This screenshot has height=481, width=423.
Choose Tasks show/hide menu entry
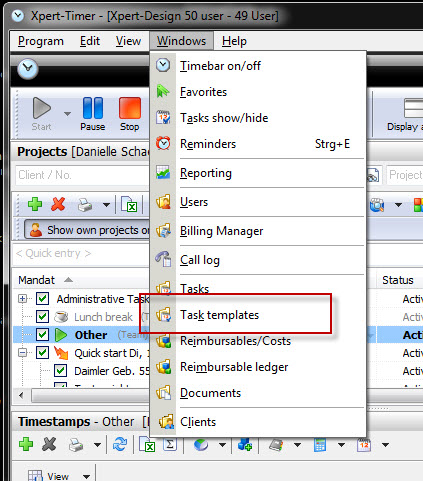[x=258, y=118]
